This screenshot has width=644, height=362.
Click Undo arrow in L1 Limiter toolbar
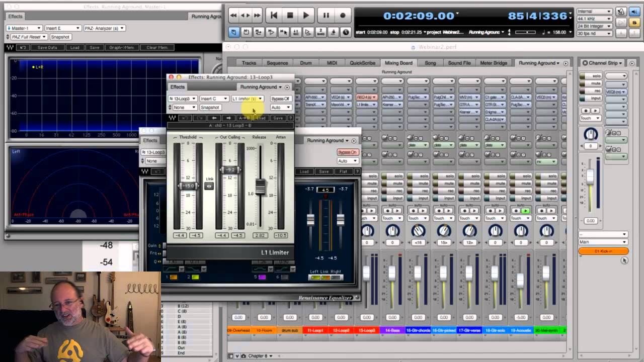(185, 118)
